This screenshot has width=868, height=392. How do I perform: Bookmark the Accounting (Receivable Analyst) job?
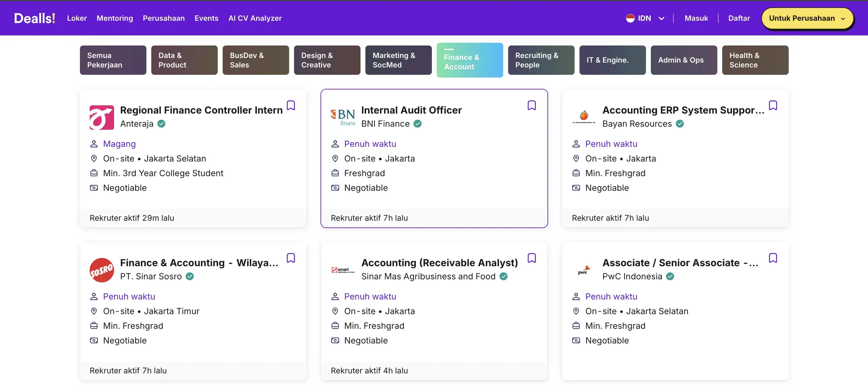[x=532, y=258]
